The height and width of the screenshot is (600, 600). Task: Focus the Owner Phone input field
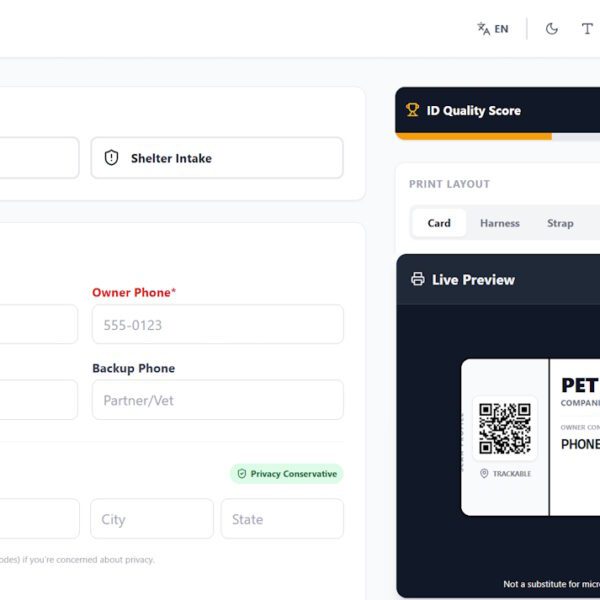pos(217,325)
